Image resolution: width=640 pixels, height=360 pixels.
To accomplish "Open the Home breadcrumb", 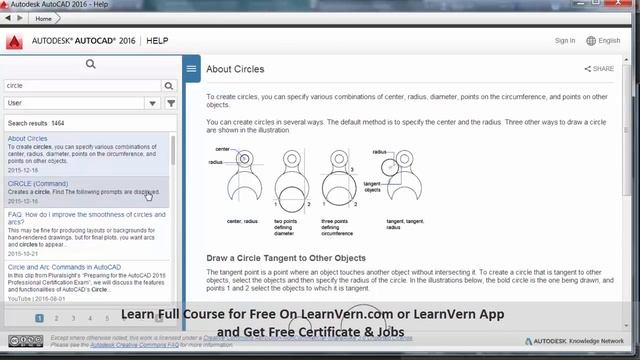I will click(43, 19).
